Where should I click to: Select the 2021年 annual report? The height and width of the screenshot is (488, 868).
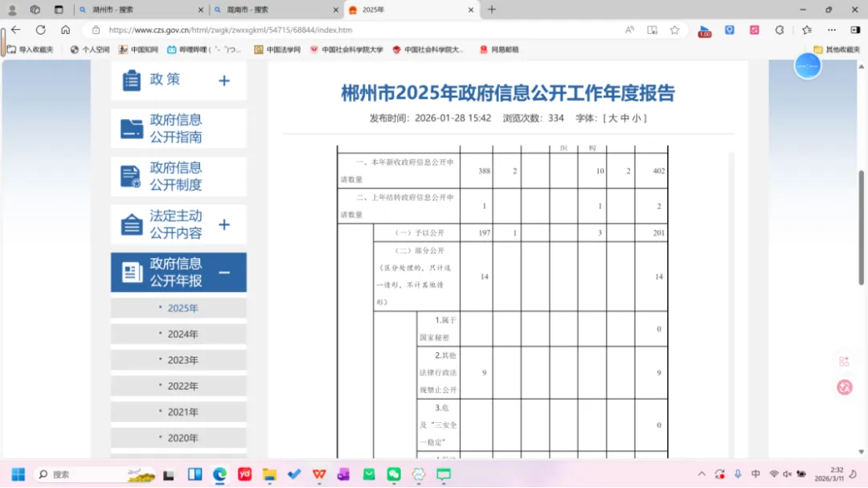point(178,412)
